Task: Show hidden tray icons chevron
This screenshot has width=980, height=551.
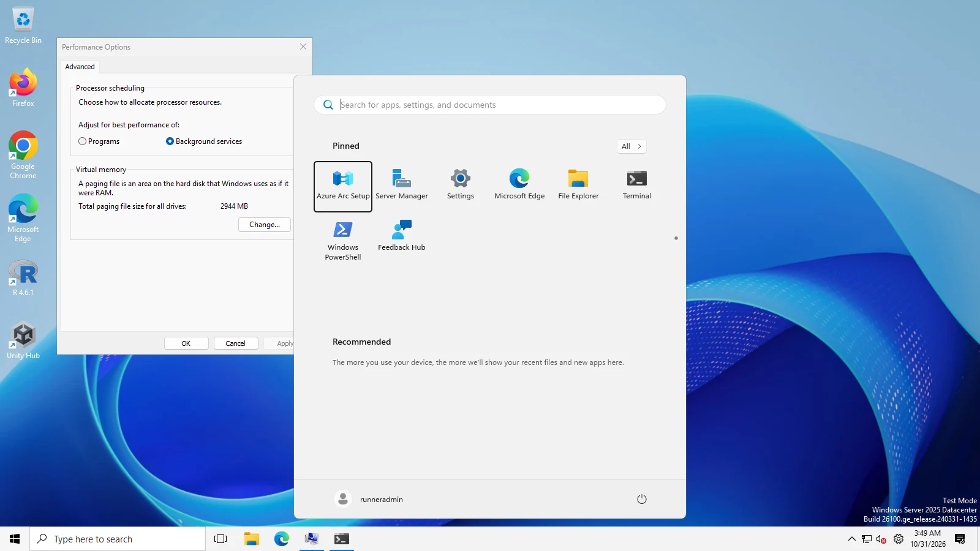Action: pyautogui.click(x=851, y=539)
